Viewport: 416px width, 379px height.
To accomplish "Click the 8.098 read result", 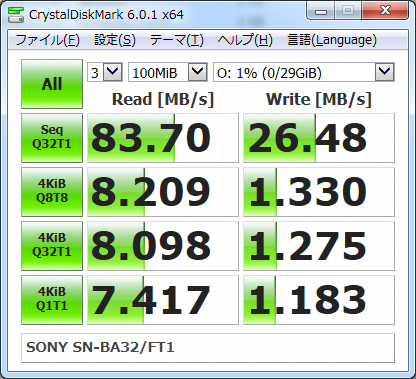I will click(163, 246).
